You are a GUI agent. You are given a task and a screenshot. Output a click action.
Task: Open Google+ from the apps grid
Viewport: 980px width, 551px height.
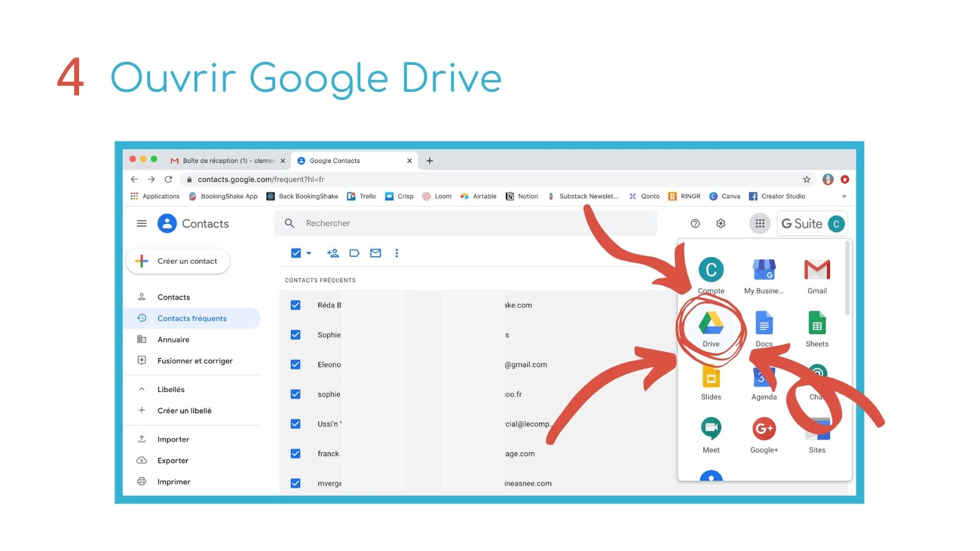[x=764, y=435]
